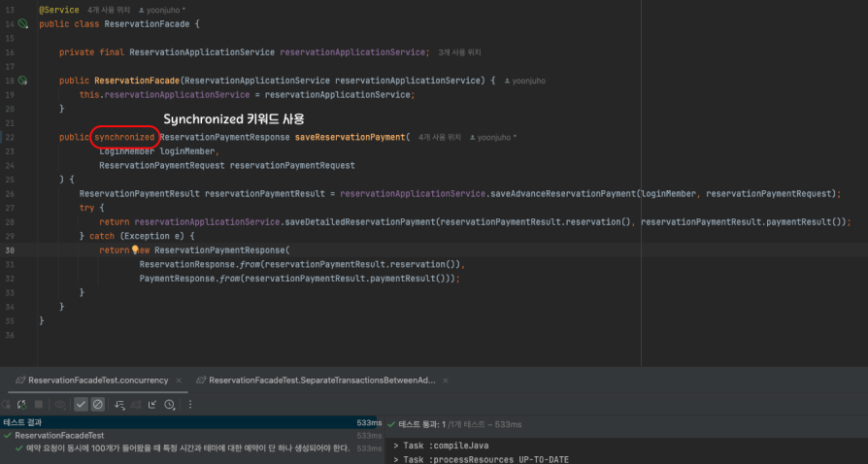
Task: Click saveDetailedReservationPayment call on line 28
Action: pyautogui.click(x=360, y=222)
